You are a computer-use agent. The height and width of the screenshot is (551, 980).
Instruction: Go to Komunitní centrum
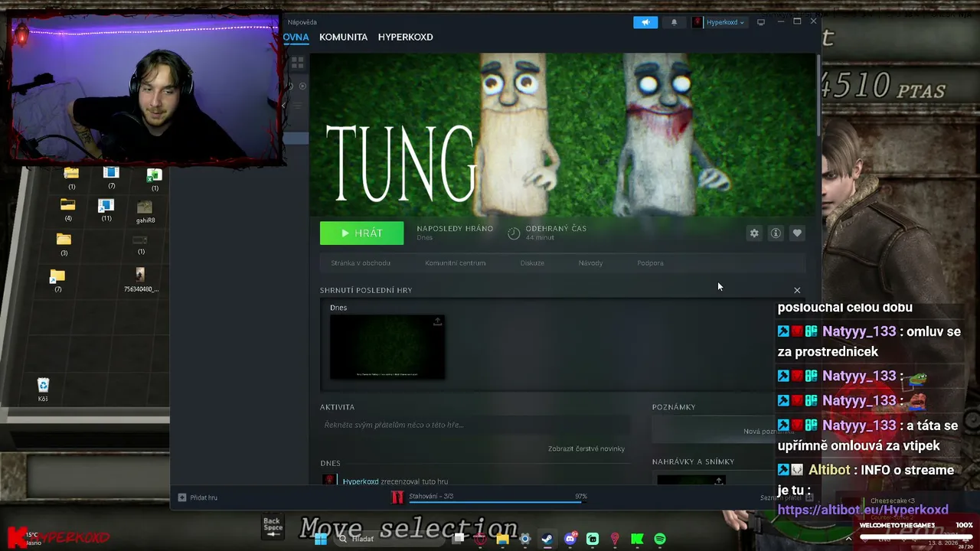click(x=456, y=263)
